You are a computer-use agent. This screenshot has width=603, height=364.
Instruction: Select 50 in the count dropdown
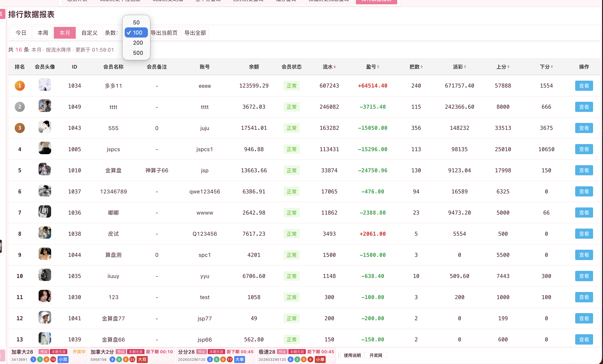tap(136, 22)
